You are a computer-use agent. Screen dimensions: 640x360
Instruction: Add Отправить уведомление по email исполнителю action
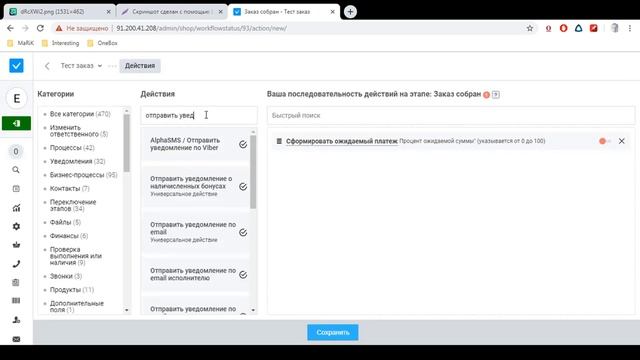point(243,275)
